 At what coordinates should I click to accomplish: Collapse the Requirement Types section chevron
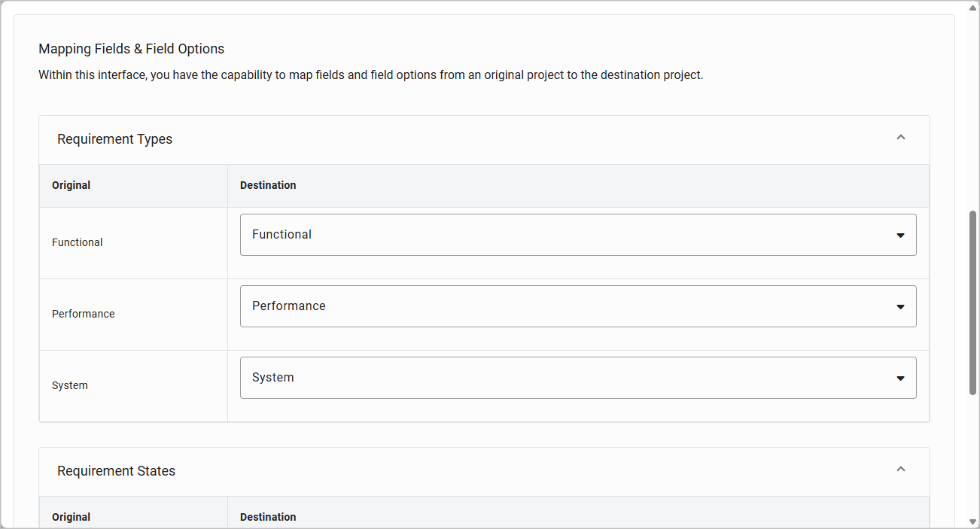tap(900, 138)
